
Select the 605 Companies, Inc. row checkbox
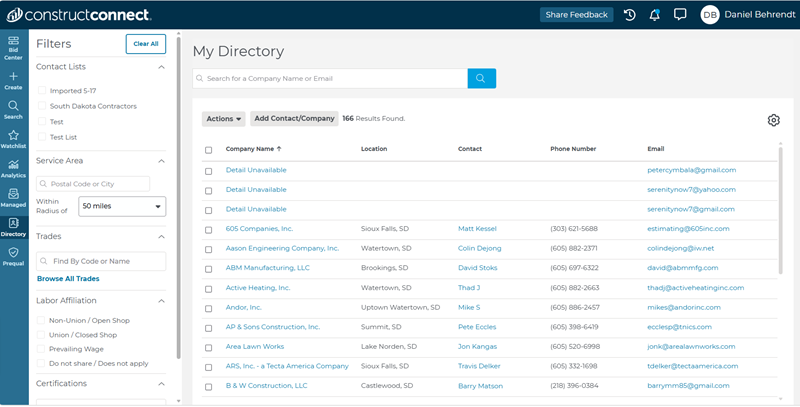pyautogui.click(x=208, y=230)
